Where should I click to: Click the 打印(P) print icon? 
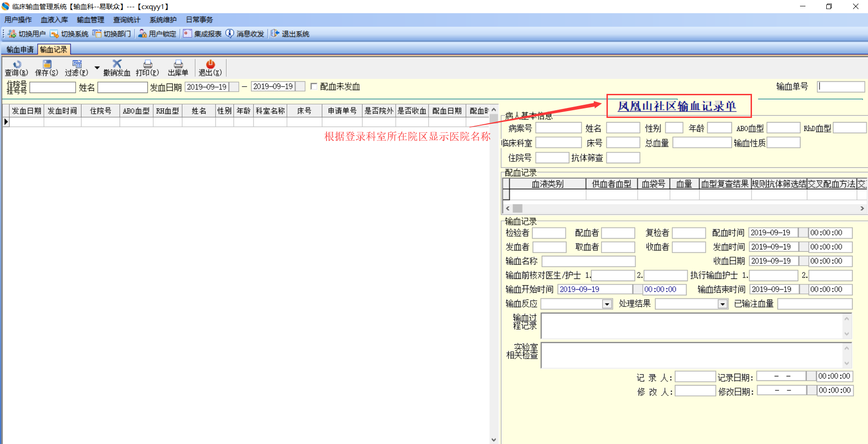pyautogui.click(x=147, y=64)
